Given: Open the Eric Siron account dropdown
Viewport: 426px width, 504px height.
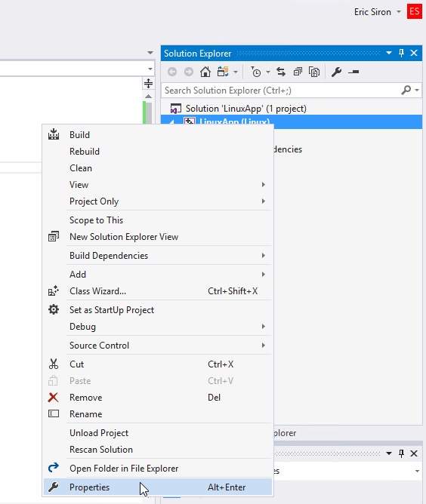Looking at the screenshot, I should tap(399, 12).
